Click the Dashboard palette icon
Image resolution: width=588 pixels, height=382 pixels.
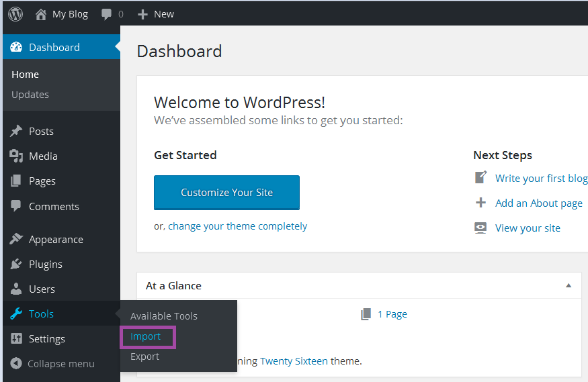(x=16, y=47)
